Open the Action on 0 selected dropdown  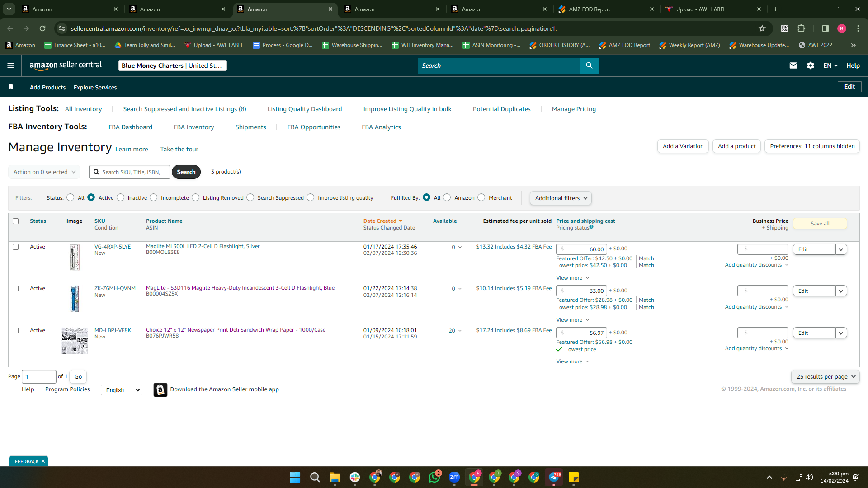(44, 172)
